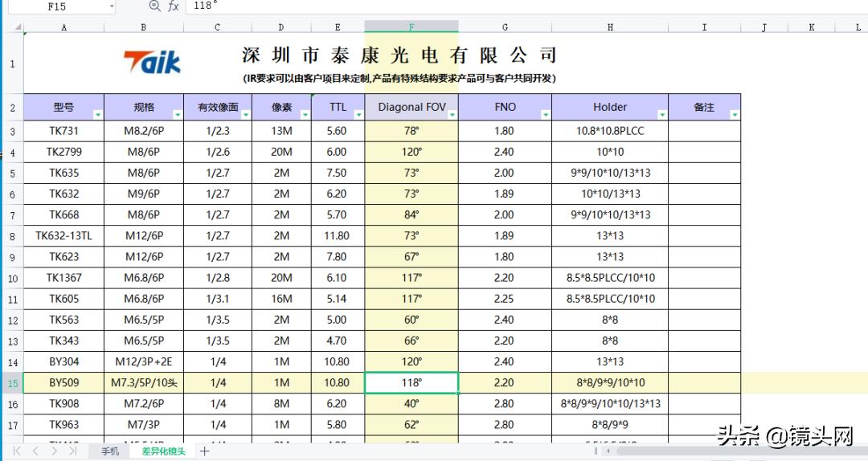This screenshot has width=868, height=461.
Task: Click the Taik logo image
Action: [152, 61]
